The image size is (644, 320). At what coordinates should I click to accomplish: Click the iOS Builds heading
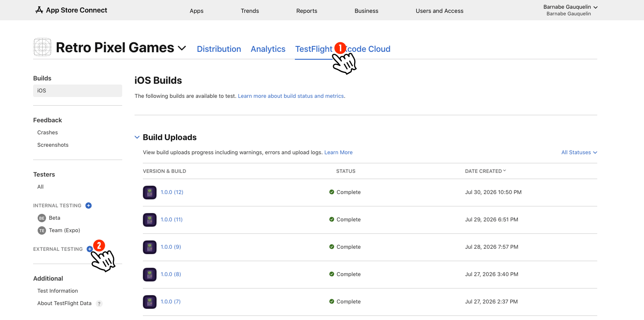click(158, 80)
